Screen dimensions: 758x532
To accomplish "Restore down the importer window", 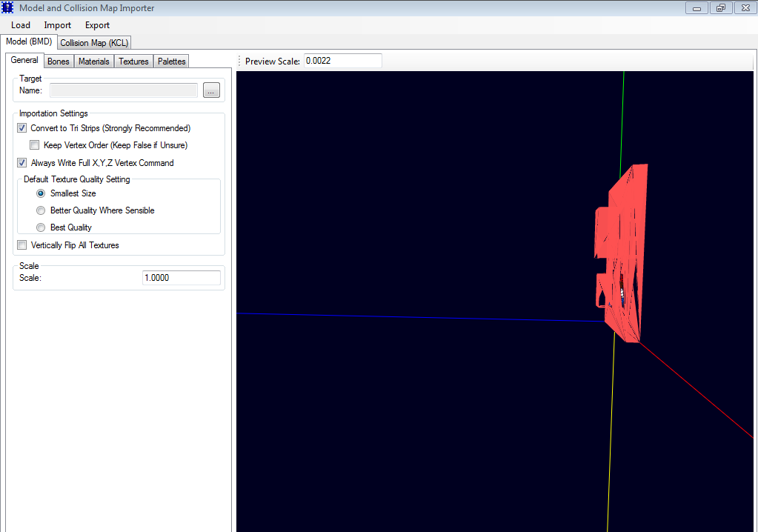I will [x=721, y=7].
